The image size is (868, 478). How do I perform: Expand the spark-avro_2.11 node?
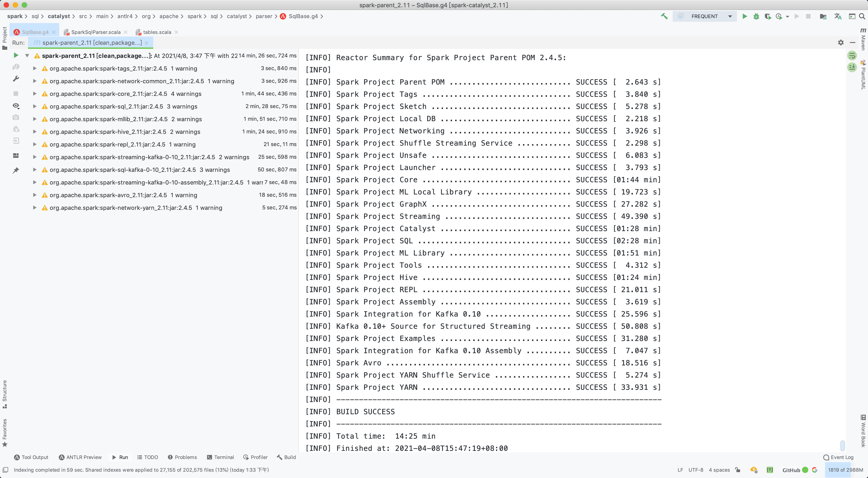click(34, 195)
